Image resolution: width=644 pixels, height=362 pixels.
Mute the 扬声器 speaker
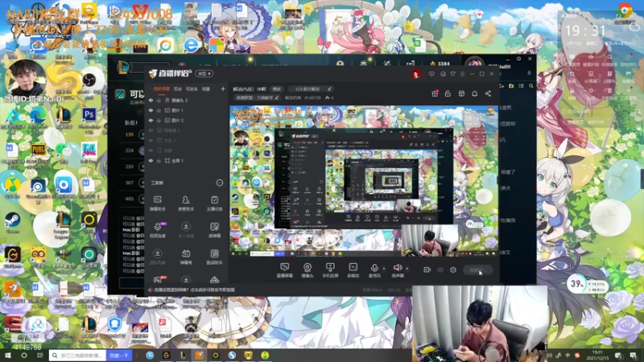point(397,270)
